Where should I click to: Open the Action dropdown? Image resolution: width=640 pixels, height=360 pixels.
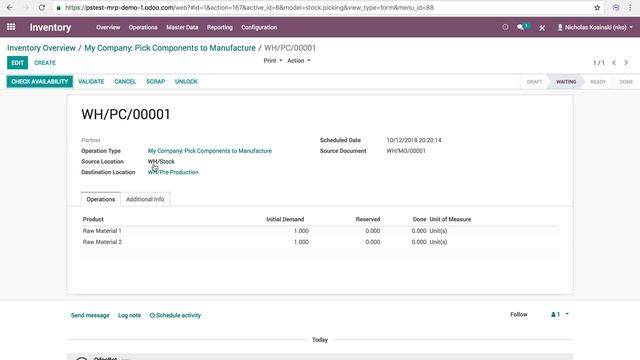299,60
